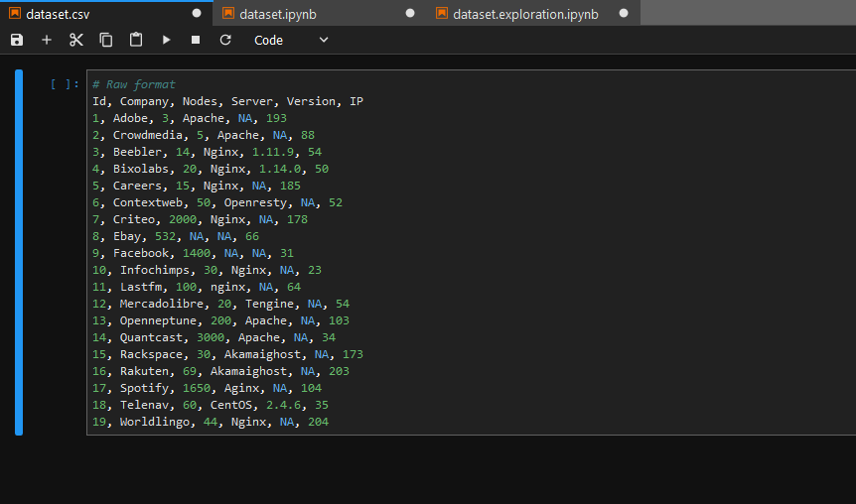Click the Telenav CentOS row
The height and width of the screenshot is (504, 856).
(x=211, y=406)
